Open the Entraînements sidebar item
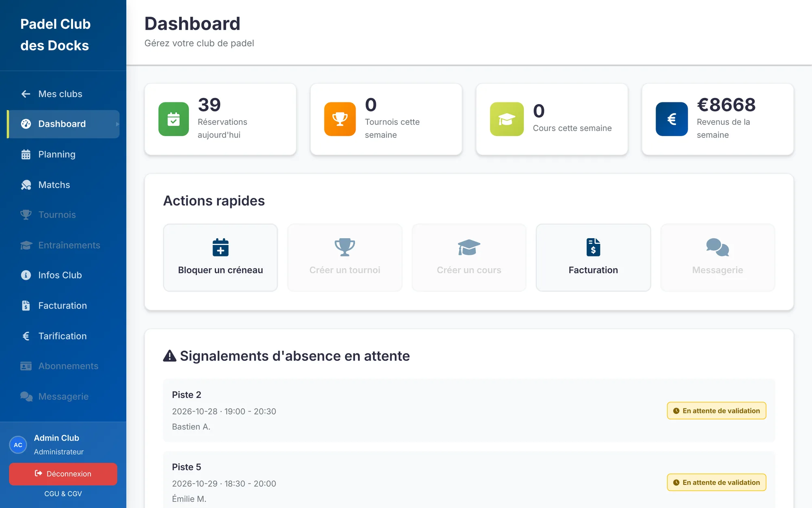This screenshot has height=508, width=812. tap(63, 245)
